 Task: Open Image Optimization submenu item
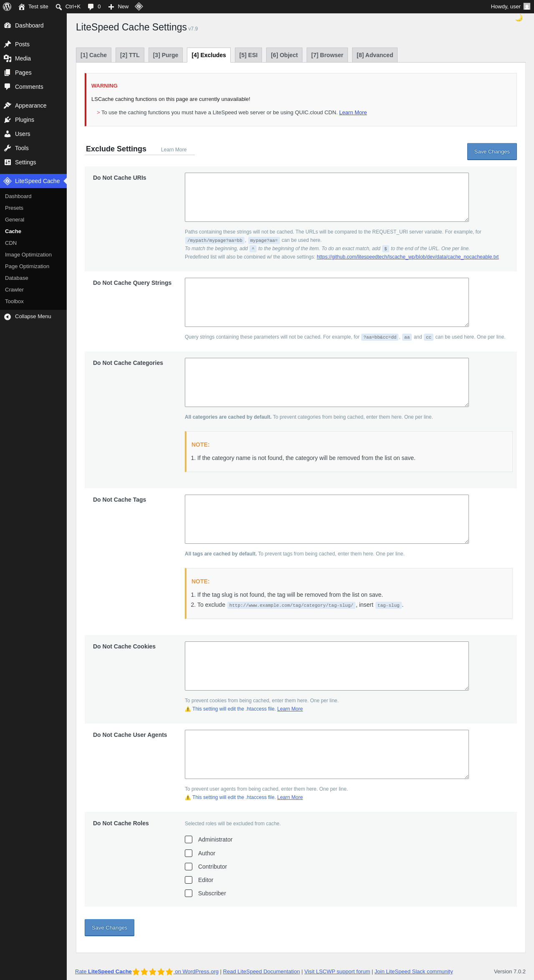pyautogui.click(x=28, y=255)
